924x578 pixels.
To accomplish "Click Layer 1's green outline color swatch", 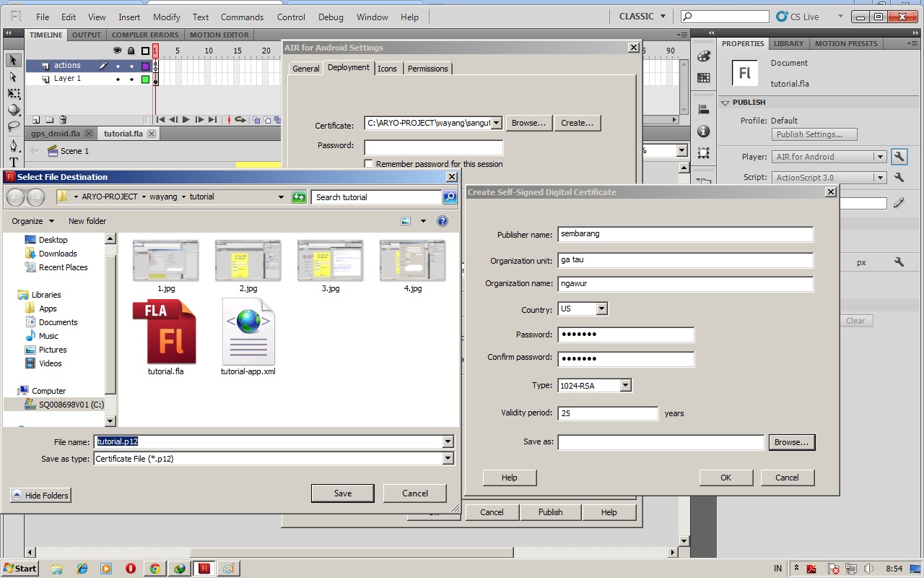I will tap(145, 79).
